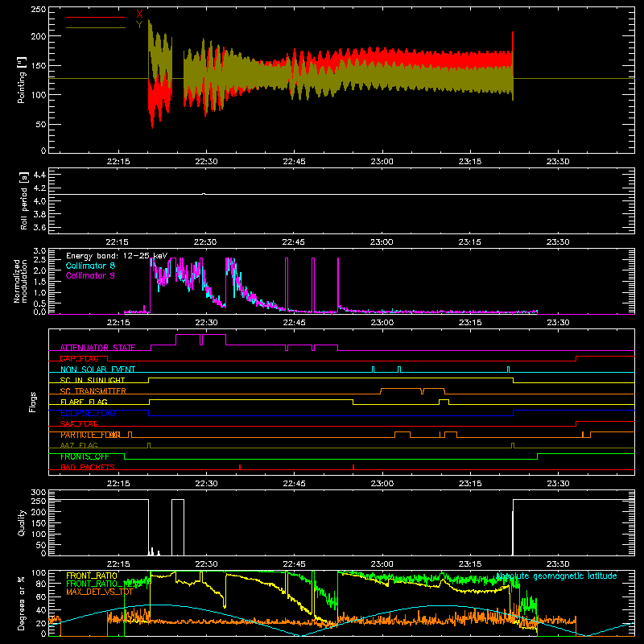The width and height of the screenshot is (644, 644).
Task: Click the red 'X' legend label
Action: (x=139, y=14)
